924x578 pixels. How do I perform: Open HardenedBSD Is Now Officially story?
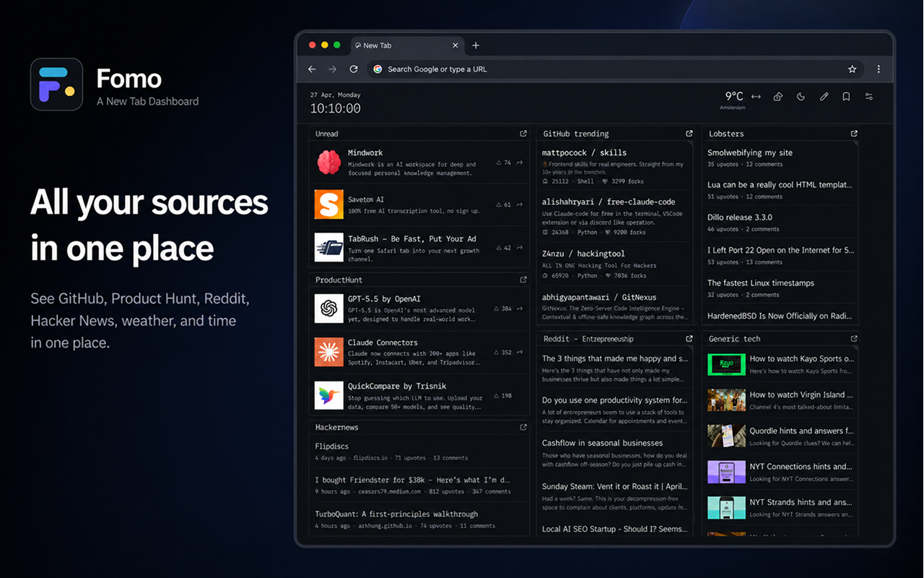(780, 316)
